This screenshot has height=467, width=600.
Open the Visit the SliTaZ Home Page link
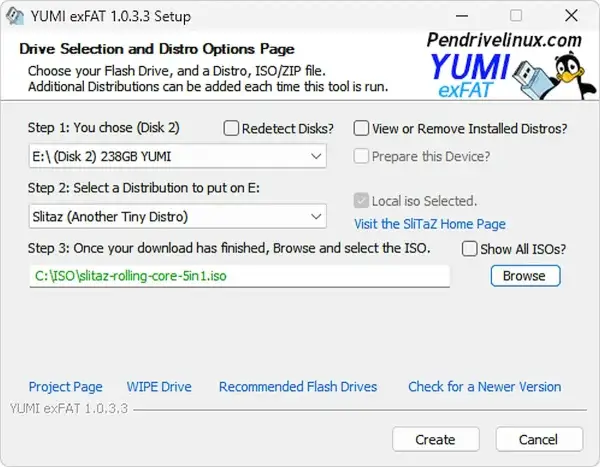(x=430, y=224)
